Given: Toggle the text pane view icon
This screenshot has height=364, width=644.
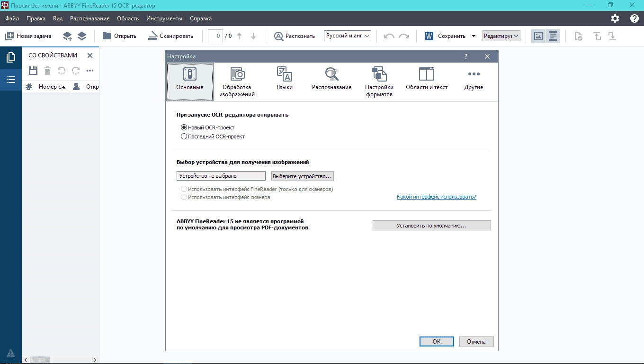Looking at the screenshot, I should click(553, 36).
